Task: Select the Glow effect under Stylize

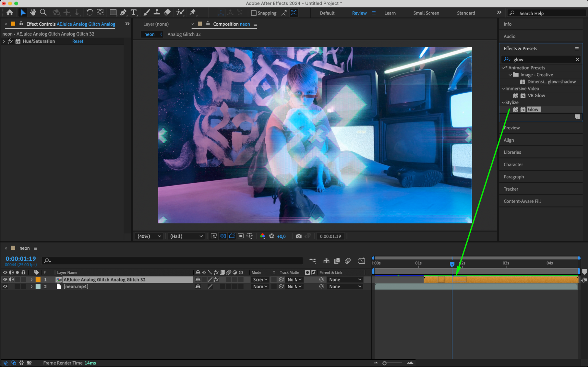Action: point(533,109)
